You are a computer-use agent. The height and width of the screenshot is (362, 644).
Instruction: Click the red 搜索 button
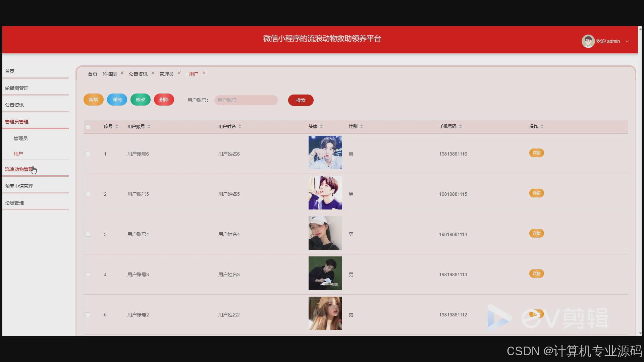coord(300,100)
